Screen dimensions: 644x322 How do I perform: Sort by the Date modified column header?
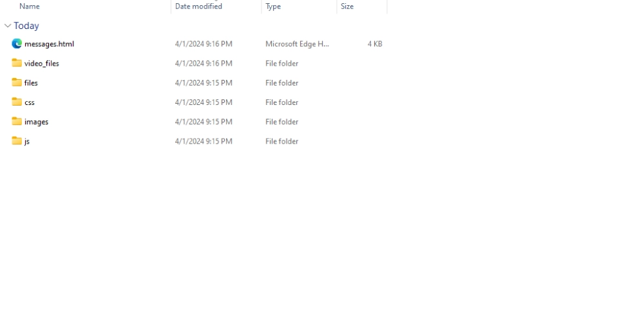point(198,6)
